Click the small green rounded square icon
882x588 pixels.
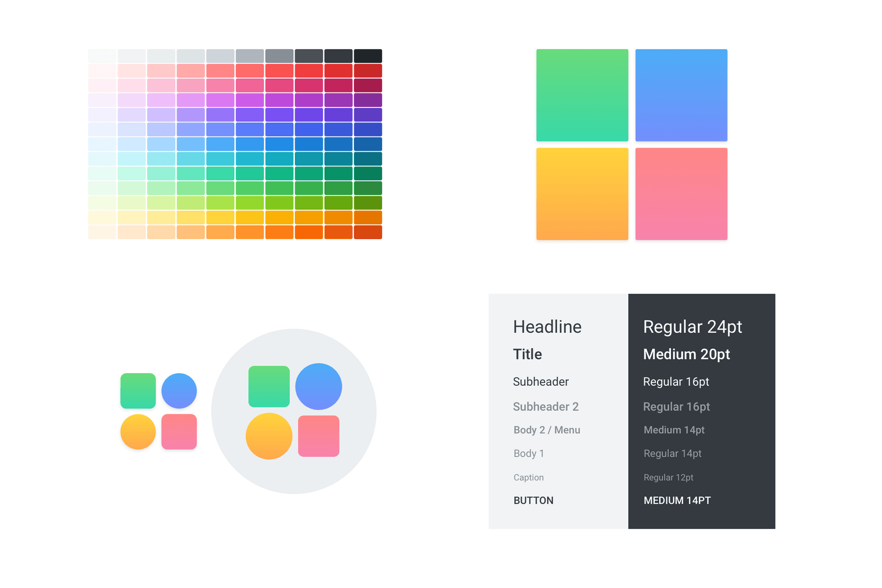138,391
